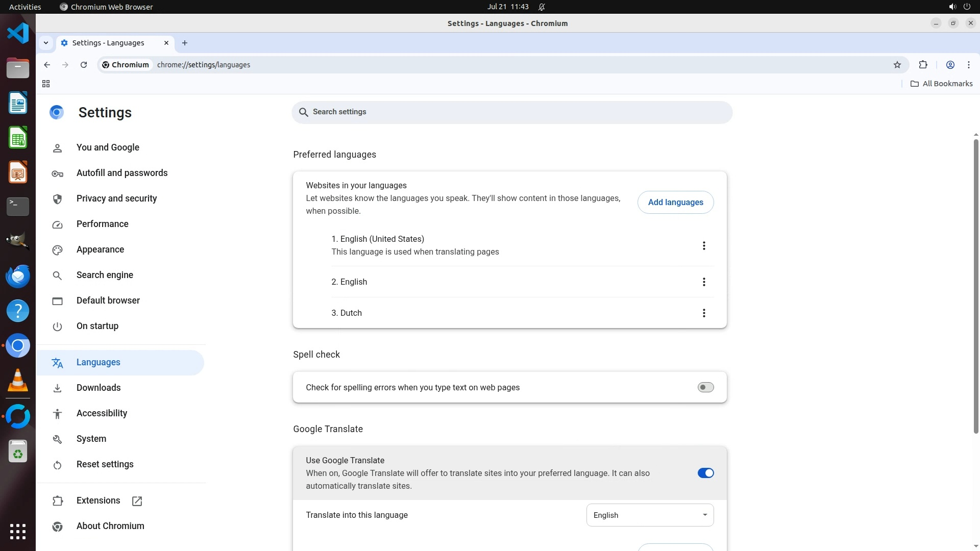Viewport: 980px width, 551px height.
Task: Enable the spell check toggle
Action: tap(705, 387)
